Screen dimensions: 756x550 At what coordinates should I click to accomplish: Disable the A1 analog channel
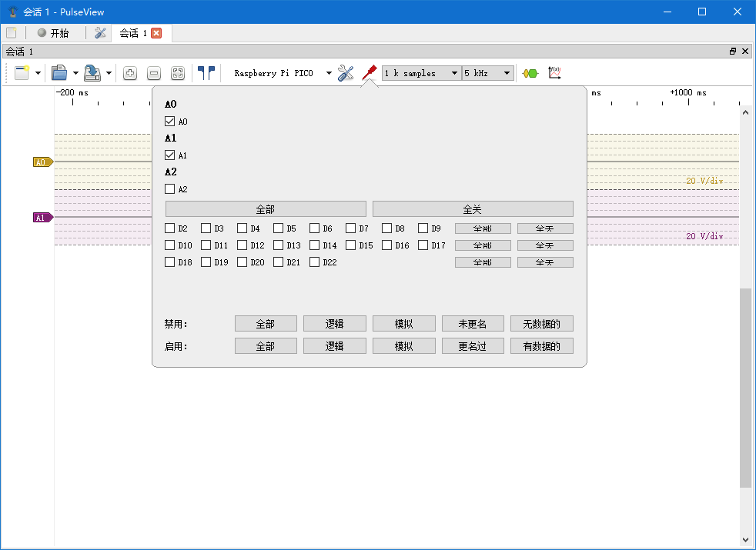(x=169, y=155)
